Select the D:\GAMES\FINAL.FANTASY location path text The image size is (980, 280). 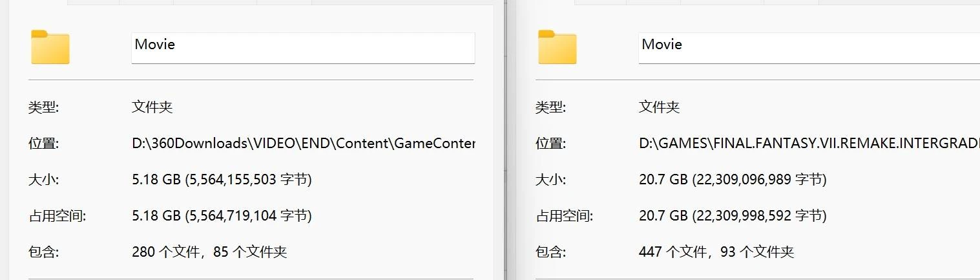tap(809, 144)
